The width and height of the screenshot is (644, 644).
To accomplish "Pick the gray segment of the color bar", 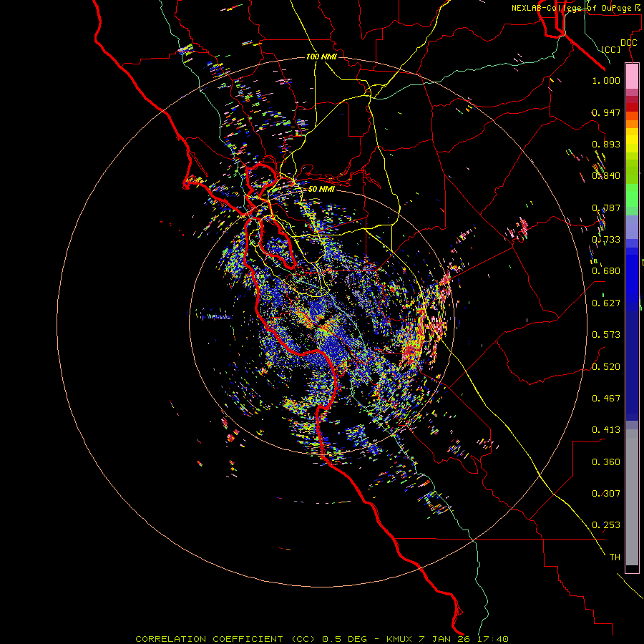I will [x=632, y=497].
